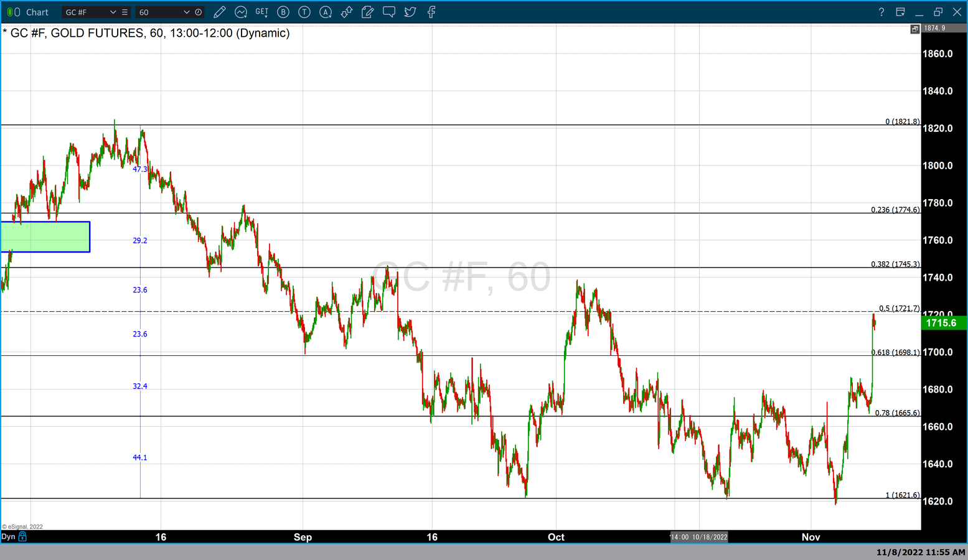Open the help question mark
The width and height of the screenshot is (968, 560).
(881, 12)
